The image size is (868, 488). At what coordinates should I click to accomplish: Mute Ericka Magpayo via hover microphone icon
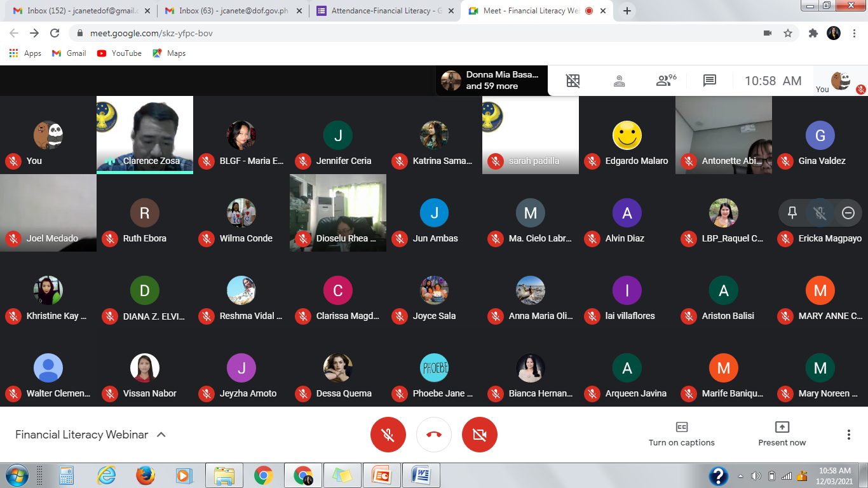[820, 213]
